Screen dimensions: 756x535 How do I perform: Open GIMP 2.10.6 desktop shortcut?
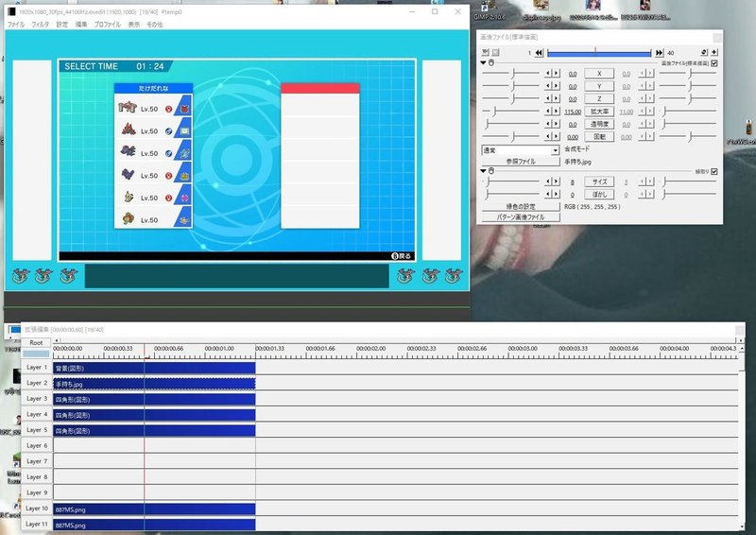click(489, 11)
